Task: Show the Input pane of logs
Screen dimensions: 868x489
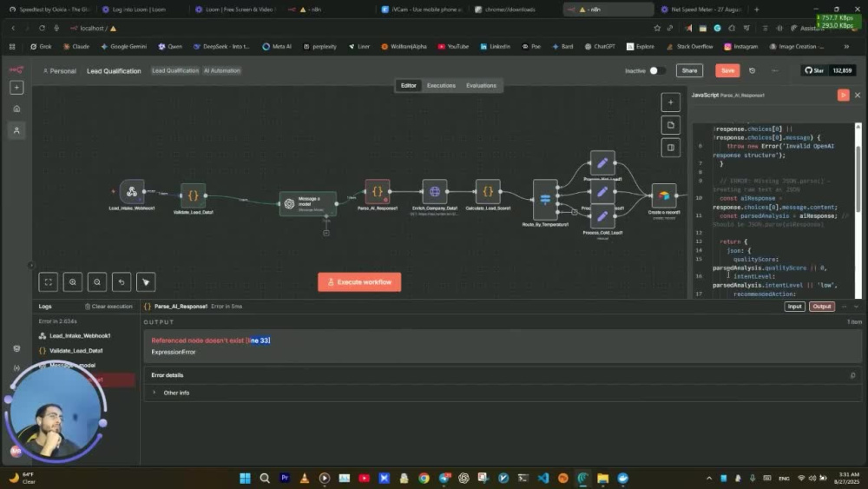Action: [x=794, y=307]
